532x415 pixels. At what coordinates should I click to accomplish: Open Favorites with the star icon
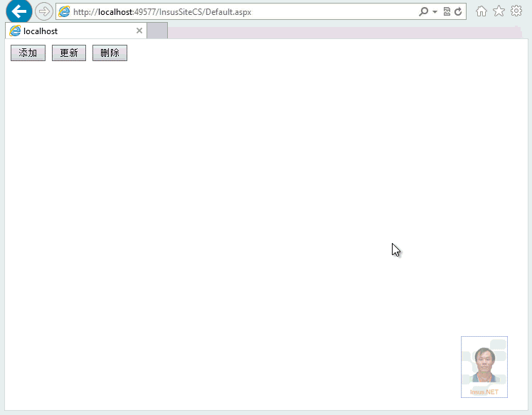[499, 11]
